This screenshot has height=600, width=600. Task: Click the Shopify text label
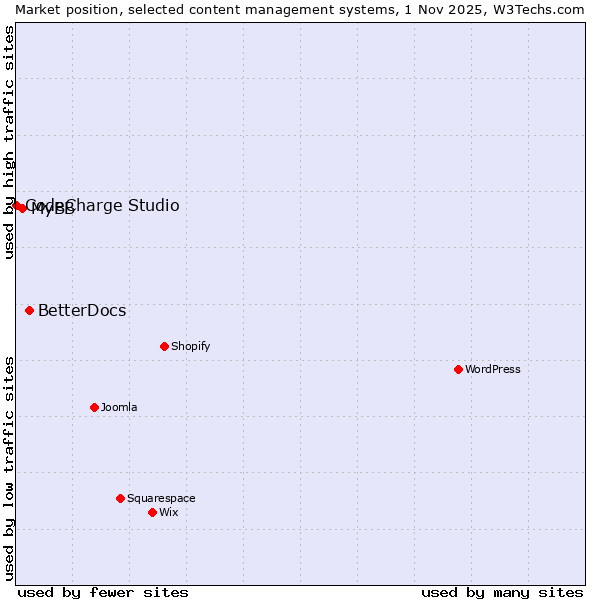pyautogui.click(x=190, y=346)
